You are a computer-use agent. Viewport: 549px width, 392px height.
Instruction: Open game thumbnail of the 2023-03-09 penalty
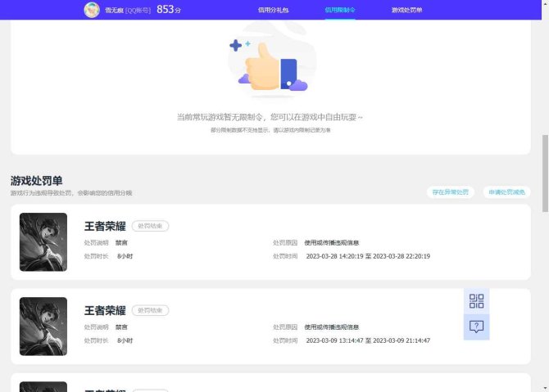pyautogui.click(x=43, y=327)
